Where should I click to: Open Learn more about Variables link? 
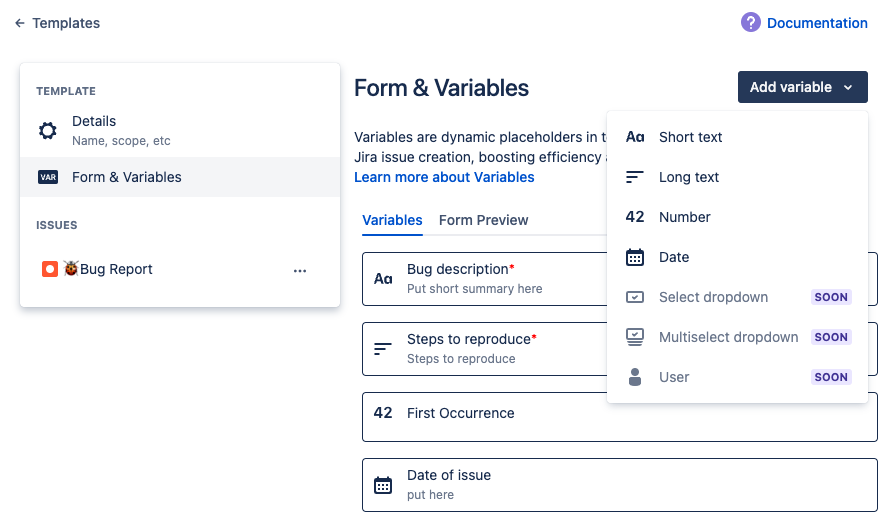(x=444, y=177)
